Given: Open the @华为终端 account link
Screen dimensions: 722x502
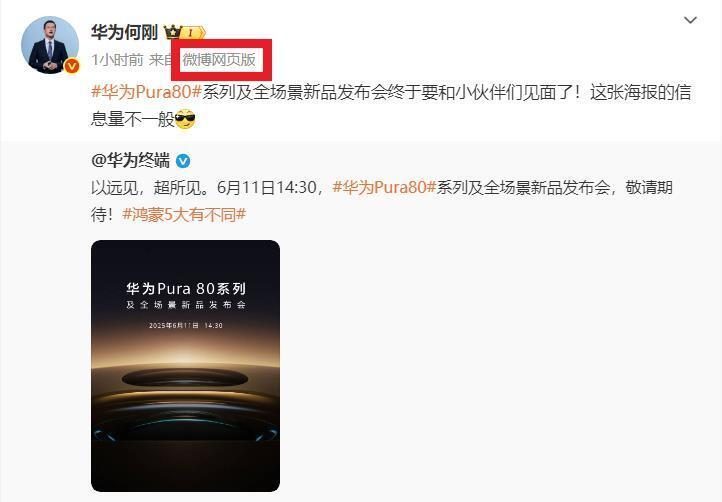Looking at the screenshot, I should click(130, 161).
